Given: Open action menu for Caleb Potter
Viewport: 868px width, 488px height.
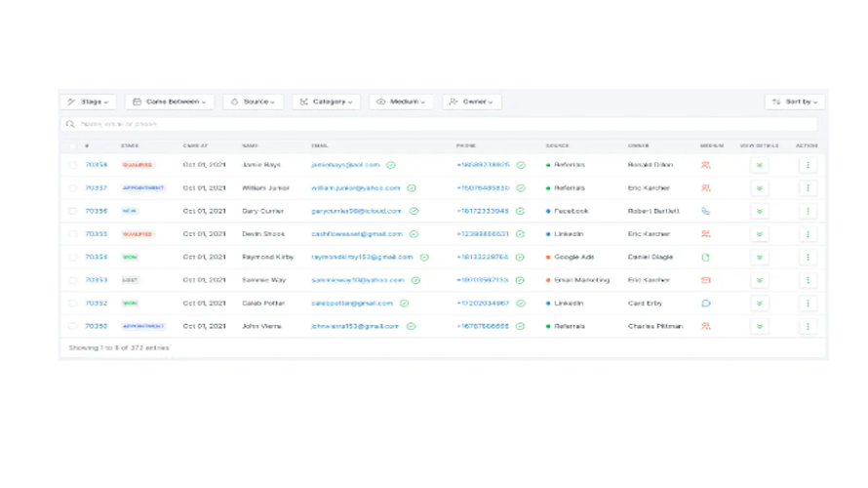Looking at the screenshot, I should [808, 304].
